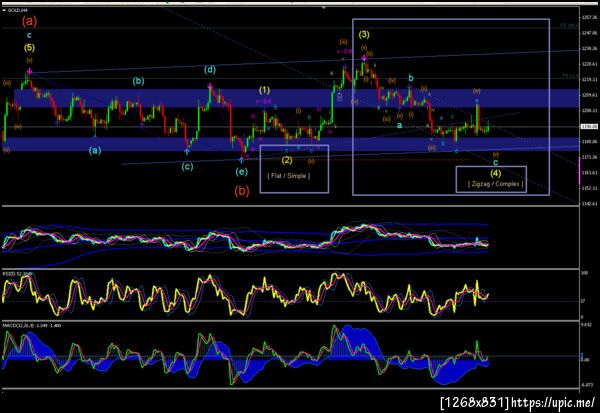Select the cyan a label inside large rectangle

click(x=399, y=125)
